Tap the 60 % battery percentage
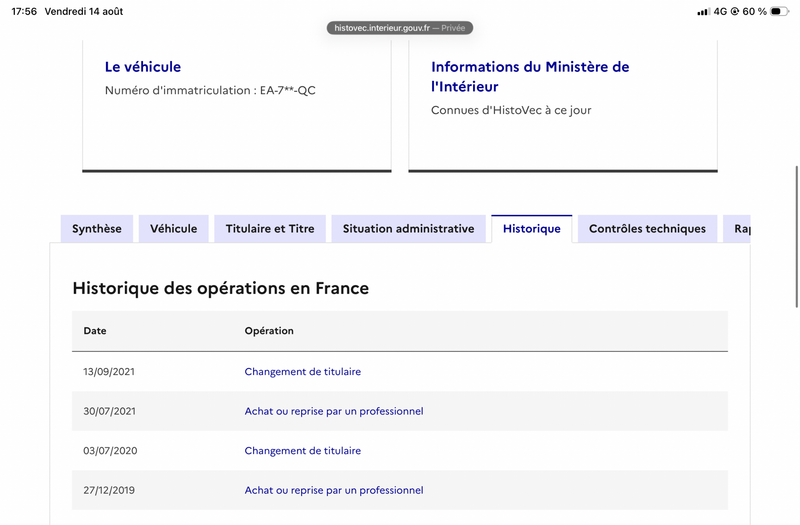Viewport: 800px width, 525px height. click(755, 11)
